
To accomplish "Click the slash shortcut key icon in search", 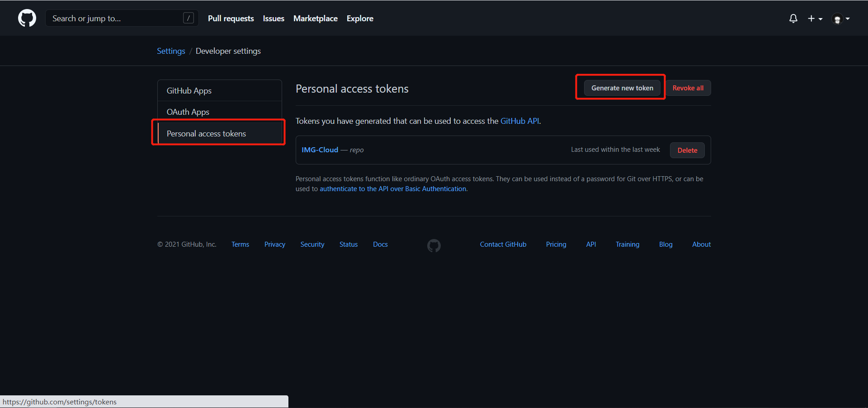I will click(189, 18).
